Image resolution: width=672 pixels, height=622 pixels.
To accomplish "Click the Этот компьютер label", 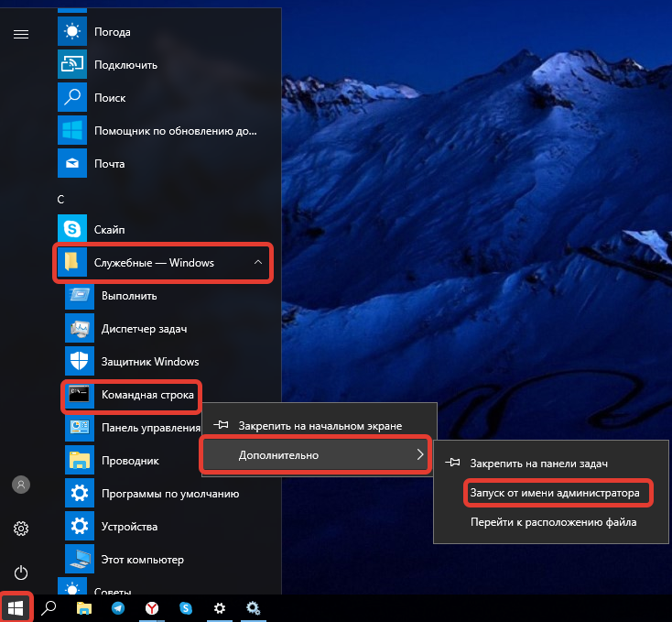I will click(x=142, y=560).
